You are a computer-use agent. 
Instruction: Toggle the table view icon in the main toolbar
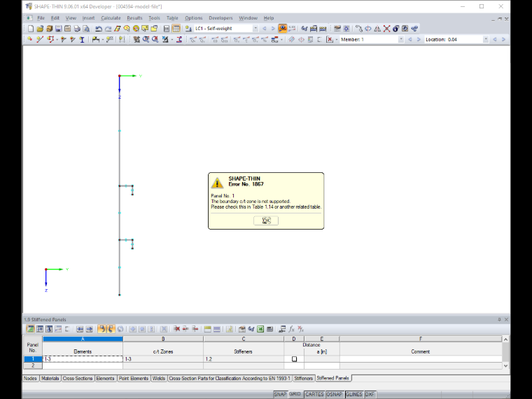pos(176,29)
